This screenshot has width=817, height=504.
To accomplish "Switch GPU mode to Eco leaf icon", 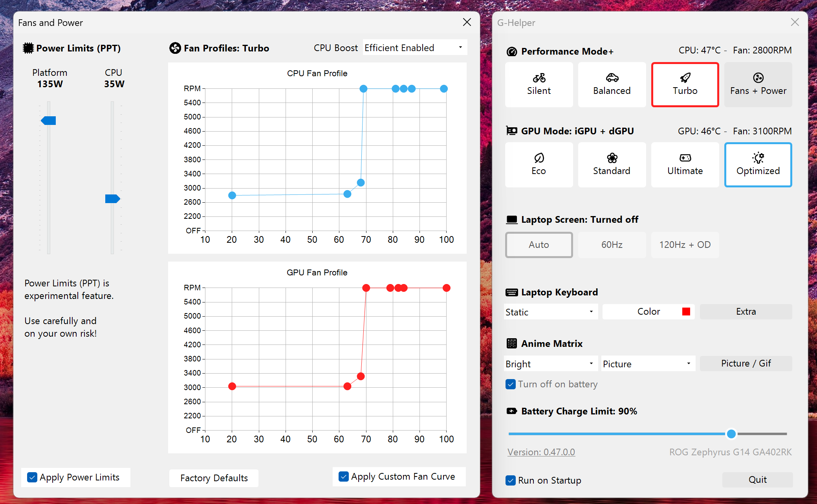I will pyautogui.click(x=539, y=158).
